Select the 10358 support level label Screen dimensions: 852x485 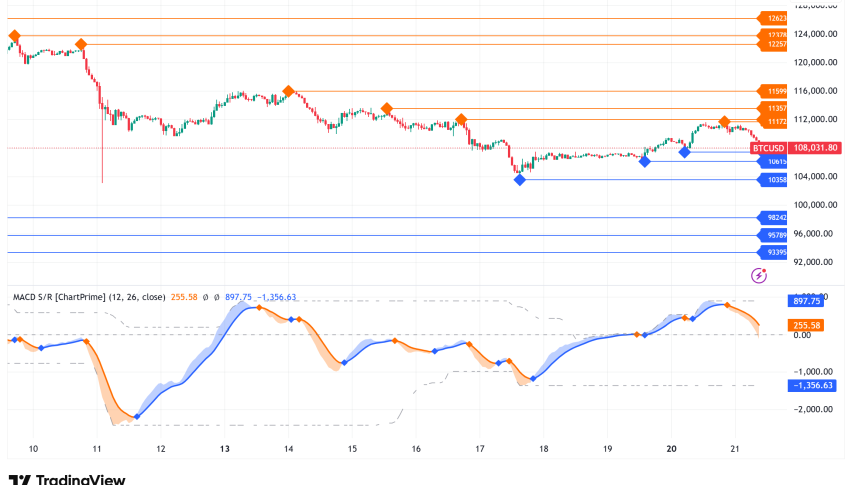(x=775, y=180)
